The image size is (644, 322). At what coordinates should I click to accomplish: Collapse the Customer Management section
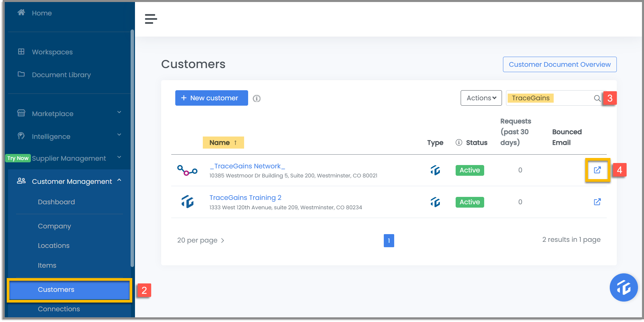tap(119, 180)
